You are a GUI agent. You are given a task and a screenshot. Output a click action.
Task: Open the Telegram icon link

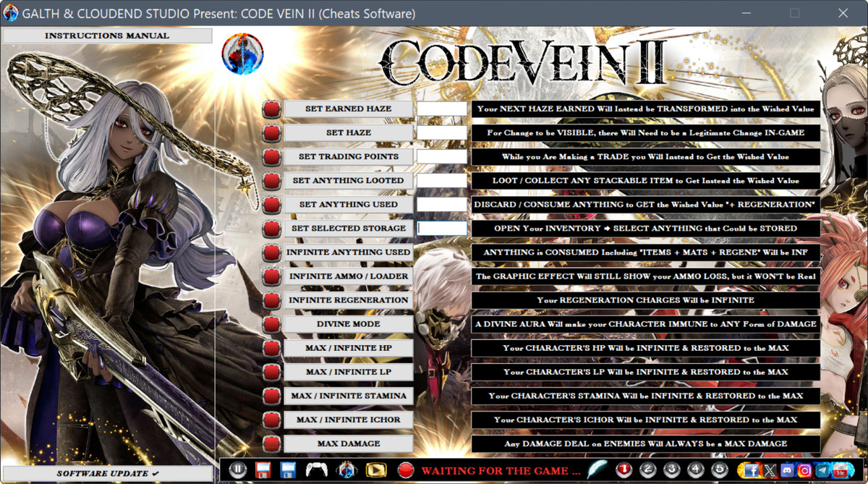click(822, 470)
